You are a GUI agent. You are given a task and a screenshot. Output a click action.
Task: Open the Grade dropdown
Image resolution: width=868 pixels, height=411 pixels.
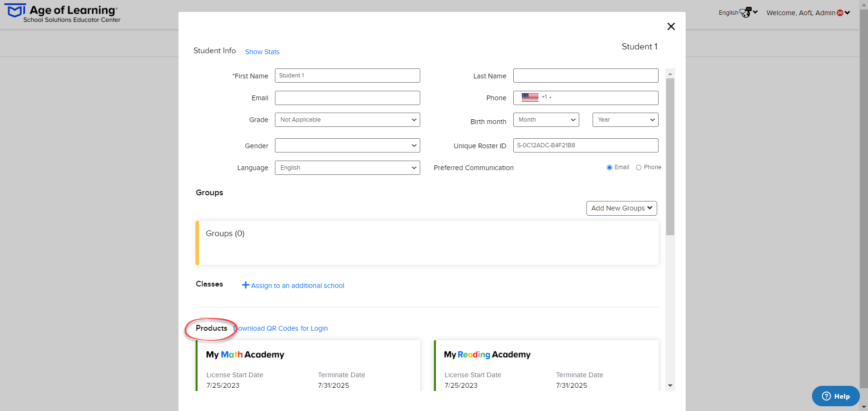tap(348, 120)
